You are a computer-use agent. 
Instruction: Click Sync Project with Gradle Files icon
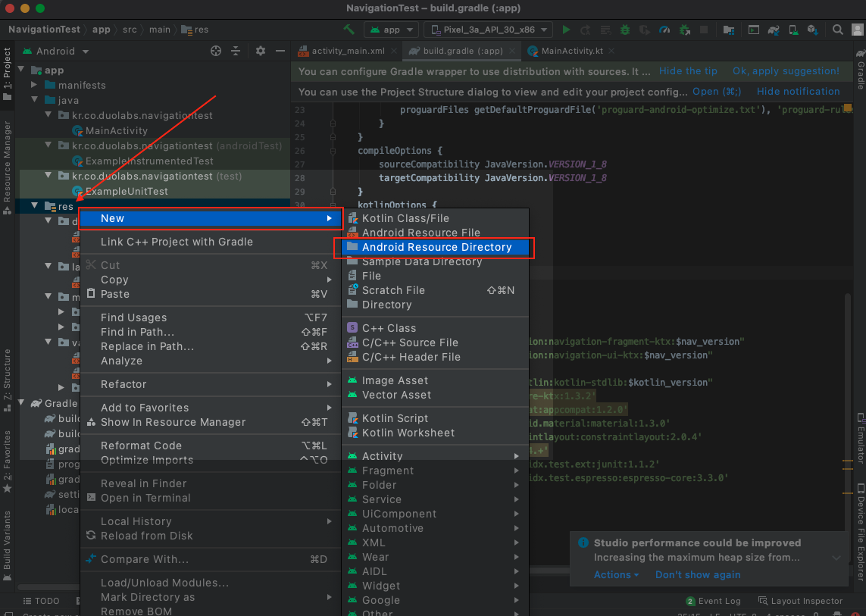[774, 30]
